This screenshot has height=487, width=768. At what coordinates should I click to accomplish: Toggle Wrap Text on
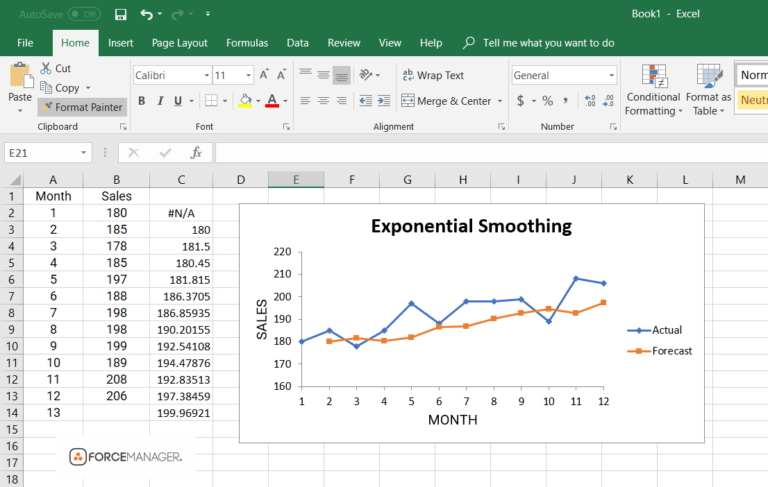coord(433,75)
